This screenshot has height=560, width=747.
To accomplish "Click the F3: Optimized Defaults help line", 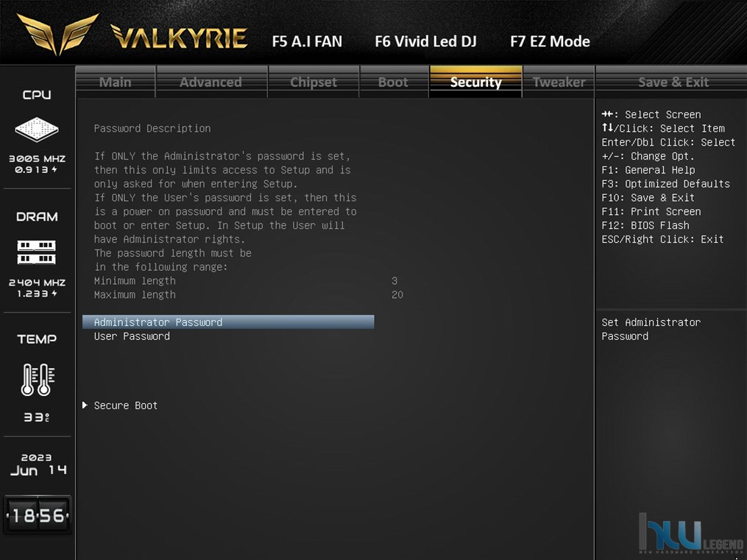I will point(665,184).
